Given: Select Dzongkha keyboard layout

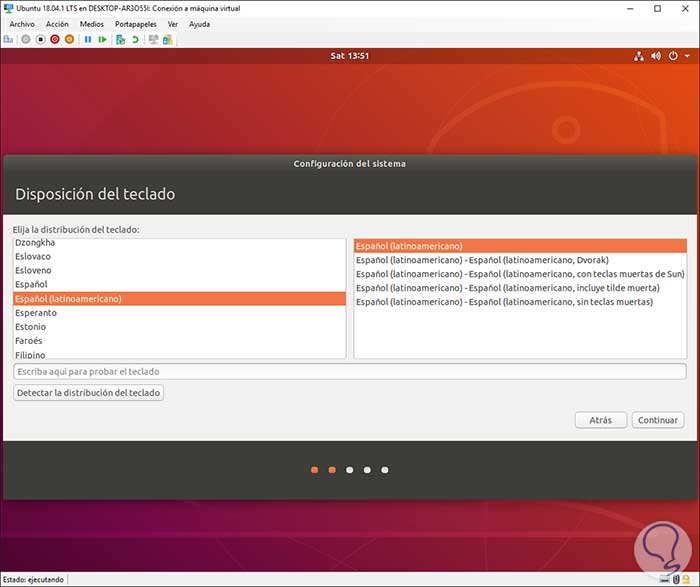Looking at the screenshot, I should coord(179,242).
